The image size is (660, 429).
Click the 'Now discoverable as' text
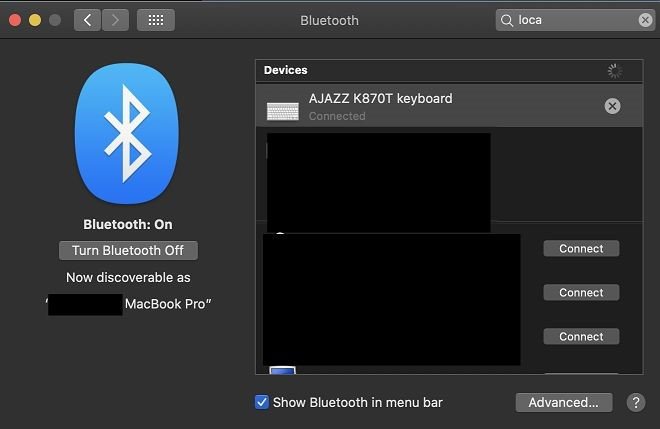(x=128, y=277)
